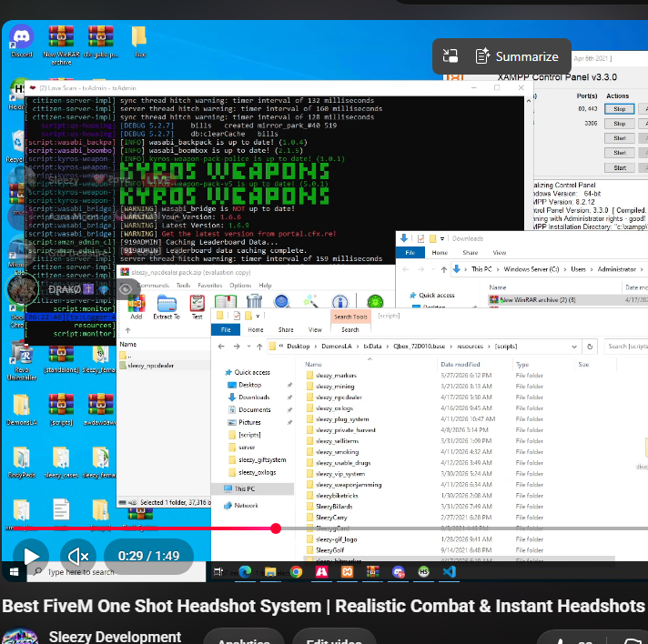Click the Administrator breadcrumb in Downloads window
The image size is (648, 644).
616,269
